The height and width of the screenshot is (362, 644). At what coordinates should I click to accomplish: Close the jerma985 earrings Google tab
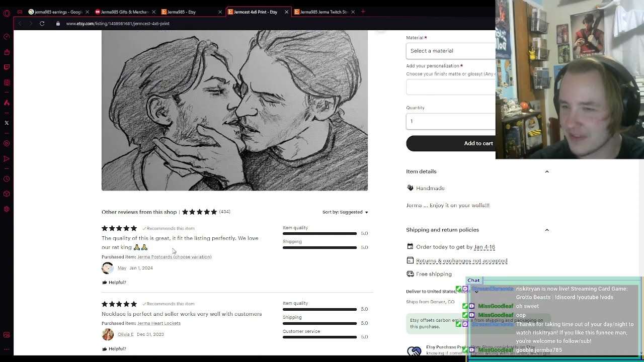click(x=87, y=12)
